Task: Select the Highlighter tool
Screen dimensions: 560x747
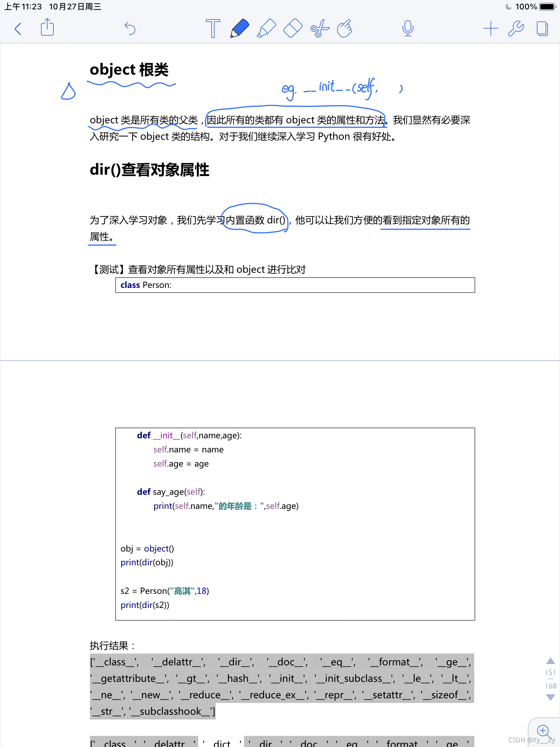Action: [266, 28]
